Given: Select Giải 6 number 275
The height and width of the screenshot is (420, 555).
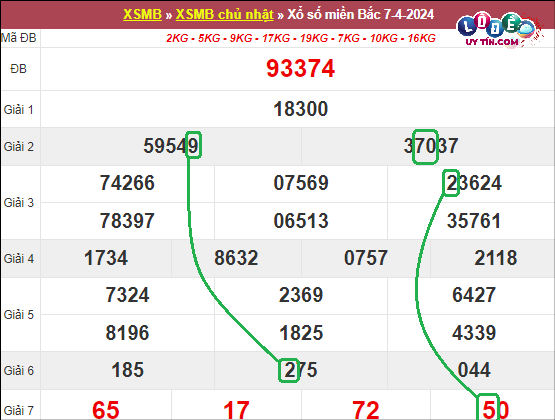Looking at the screenshot, I should [x=301, y=370].
